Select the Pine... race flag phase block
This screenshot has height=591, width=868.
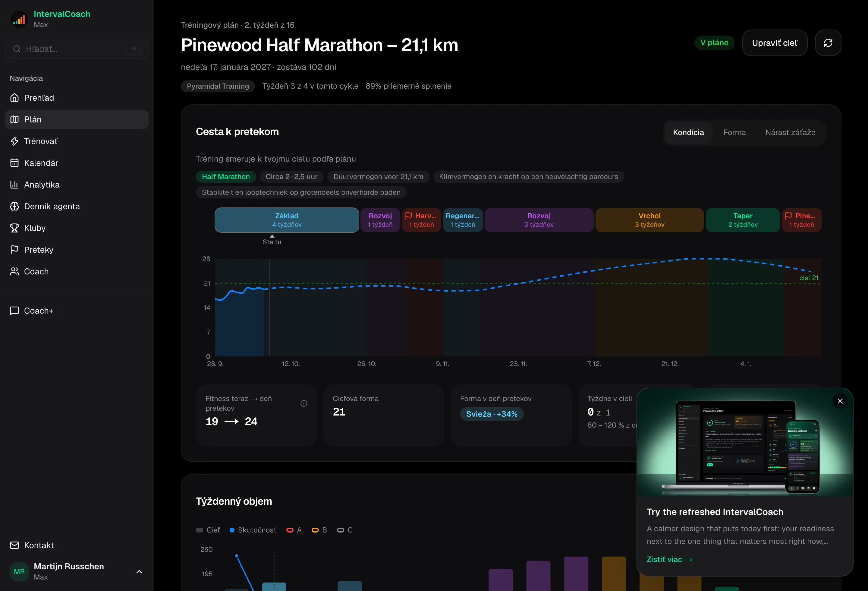(801, 220)
